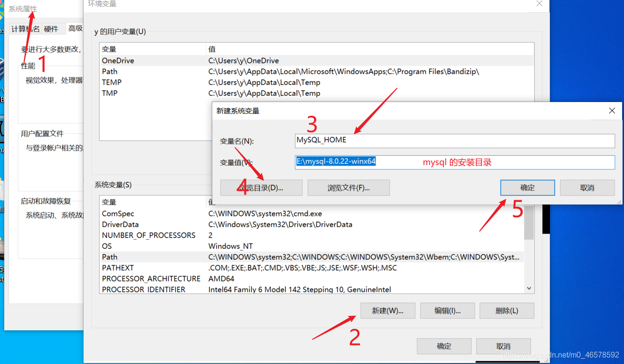Image resolution: width=624 pixels, height=364 pixels.
Task: Select the user variable Path row
Action: click(x=317, y=72)
